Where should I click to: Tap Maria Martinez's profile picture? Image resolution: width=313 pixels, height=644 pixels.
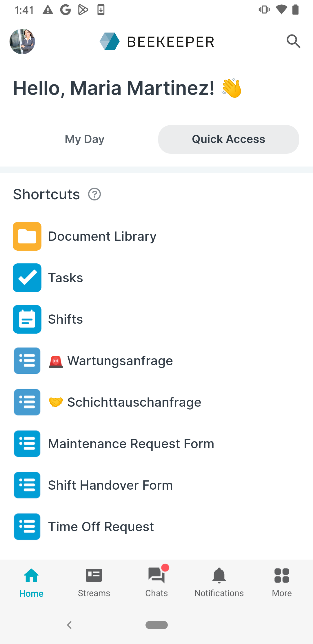pyautogui.click(x=22, y=41)
